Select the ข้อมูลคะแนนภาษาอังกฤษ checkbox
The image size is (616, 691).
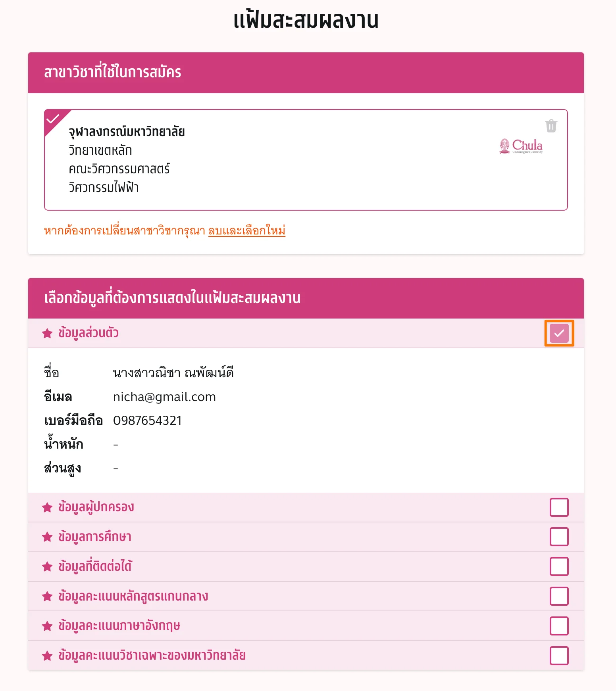[x=559, y=626]
